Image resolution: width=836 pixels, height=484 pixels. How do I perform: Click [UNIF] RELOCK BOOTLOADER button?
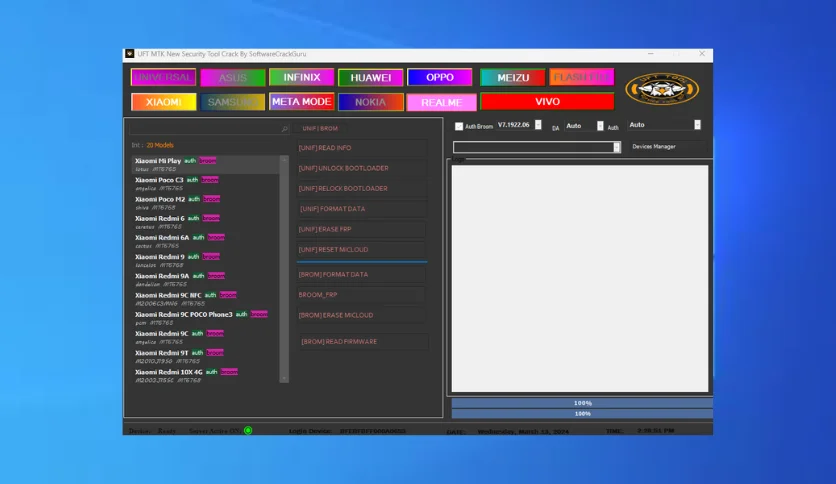pyautogui.click(x=362, y=188)
